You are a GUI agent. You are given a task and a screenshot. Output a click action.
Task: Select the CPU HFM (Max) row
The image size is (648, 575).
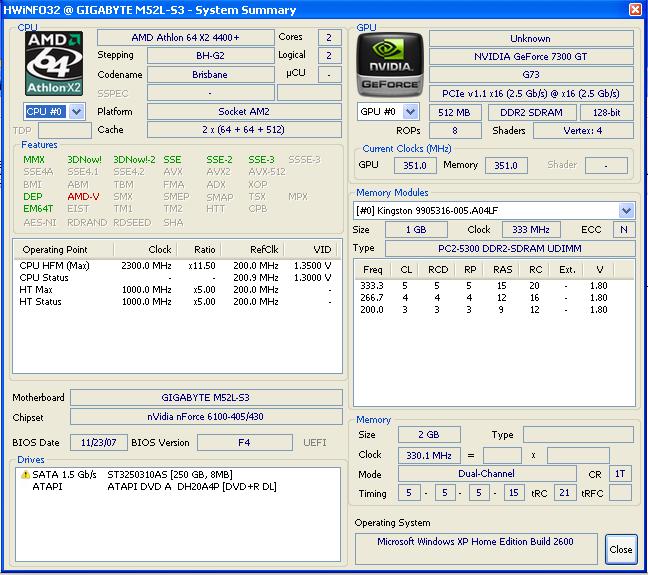175,265
